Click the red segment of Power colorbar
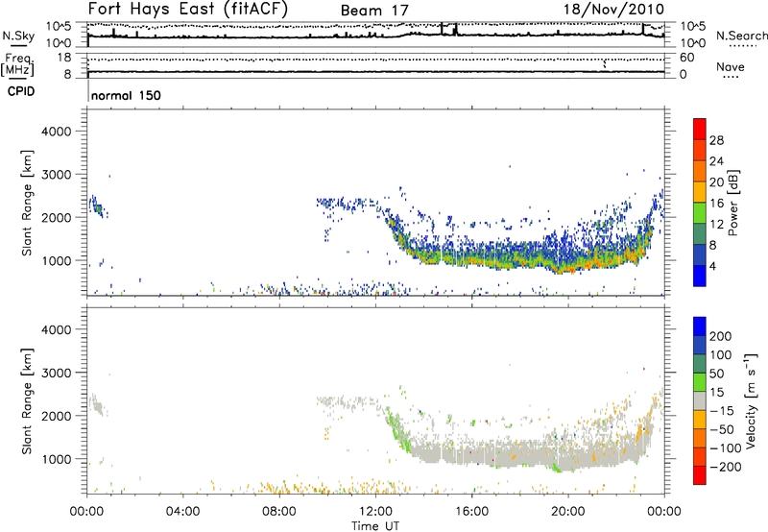The height and width of the screenshot is (532, 768). (700, 129)
